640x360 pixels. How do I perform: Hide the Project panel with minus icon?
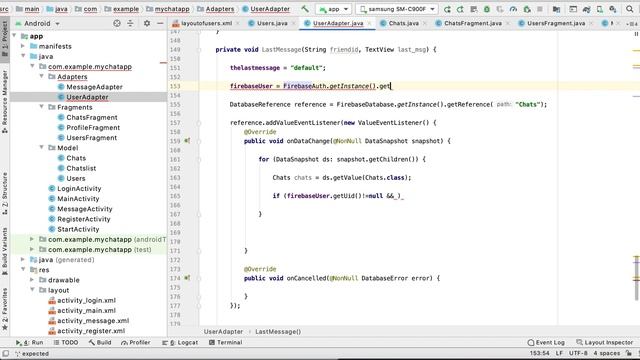[160, 23]
